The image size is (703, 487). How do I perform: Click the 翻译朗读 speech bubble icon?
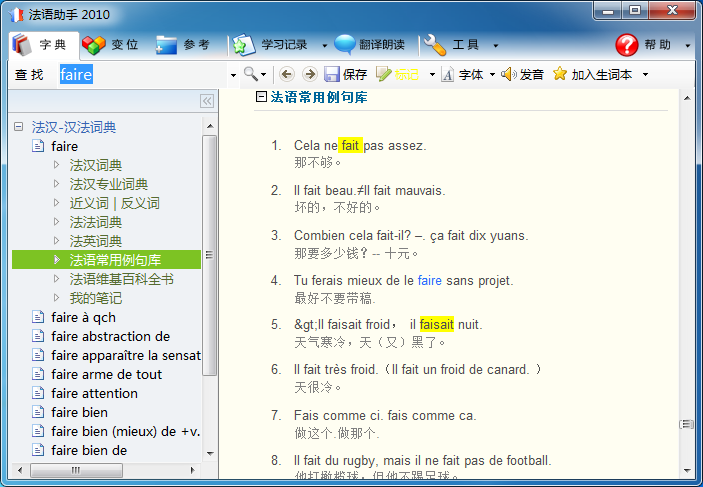pyautogui.click(x=345, y=45)
